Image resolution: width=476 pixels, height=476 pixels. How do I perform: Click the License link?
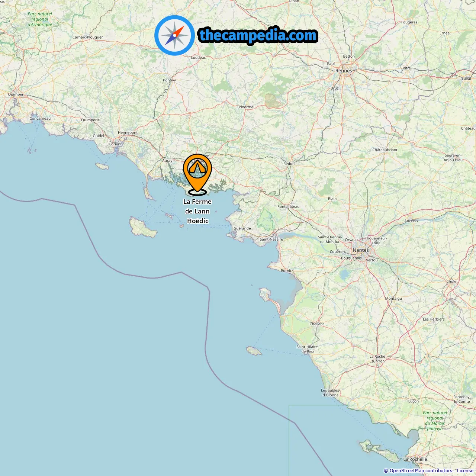pyautogui.click(x=465, y=471)
